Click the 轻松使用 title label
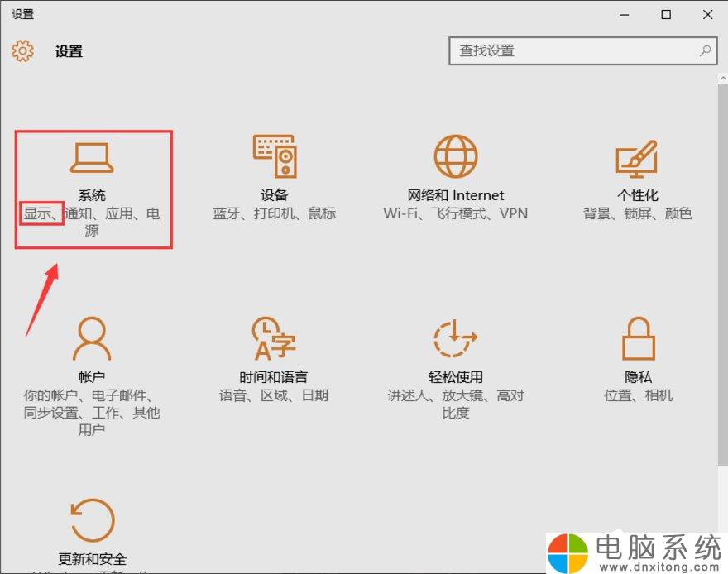 coord(456,377)
